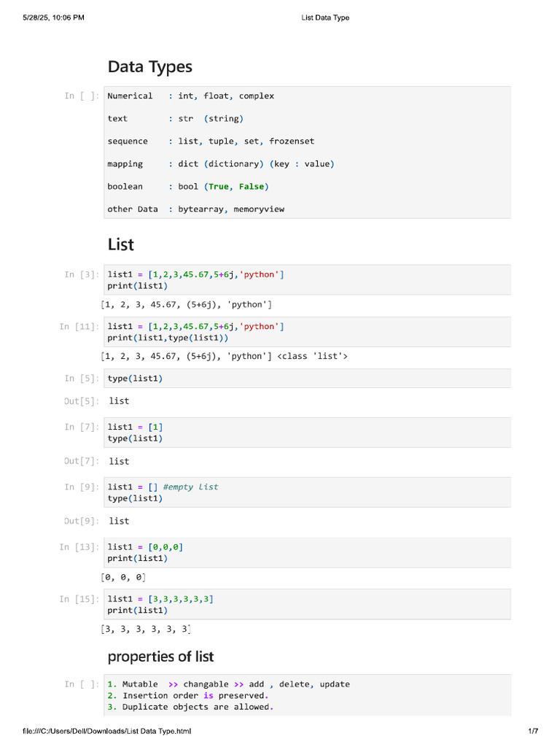Click the List section heading

click(121, 244)
